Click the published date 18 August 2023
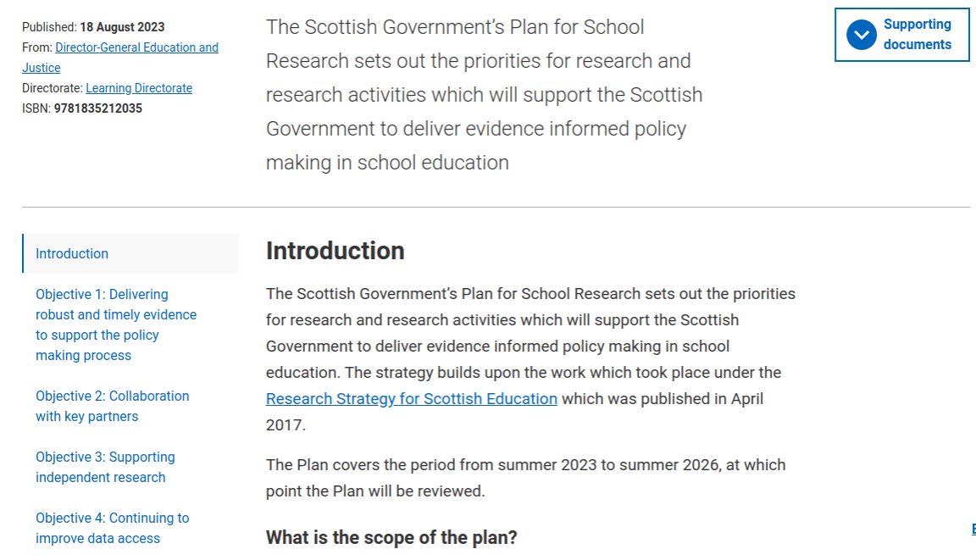976x560 pixels. [122, 27]
